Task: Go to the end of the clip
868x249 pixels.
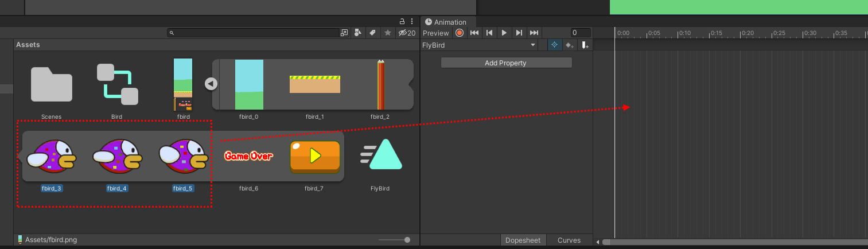Action: [534, 33]
